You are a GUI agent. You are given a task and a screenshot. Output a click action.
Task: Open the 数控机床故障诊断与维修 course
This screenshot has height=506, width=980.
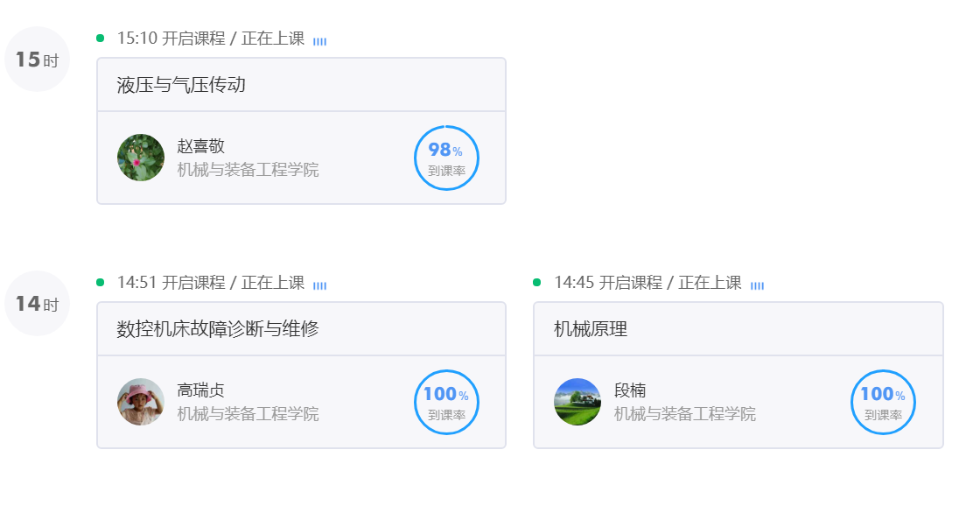tap(218, 328)
